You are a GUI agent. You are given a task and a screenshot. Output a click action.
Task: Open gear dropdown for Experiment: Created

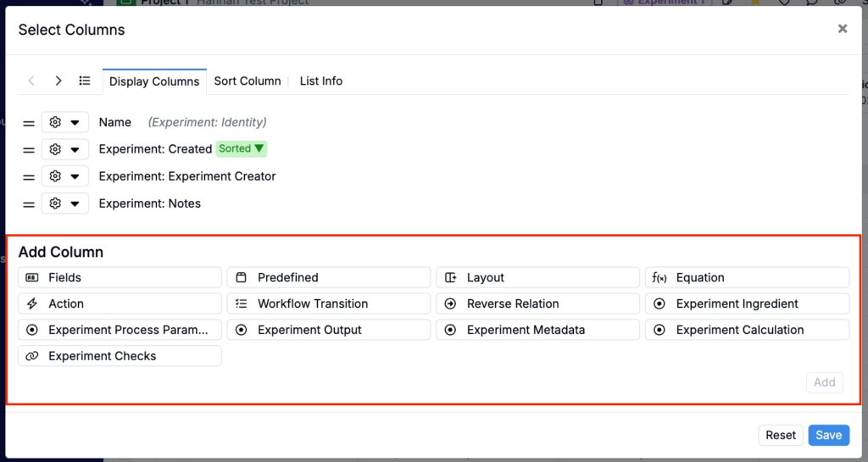64,150
